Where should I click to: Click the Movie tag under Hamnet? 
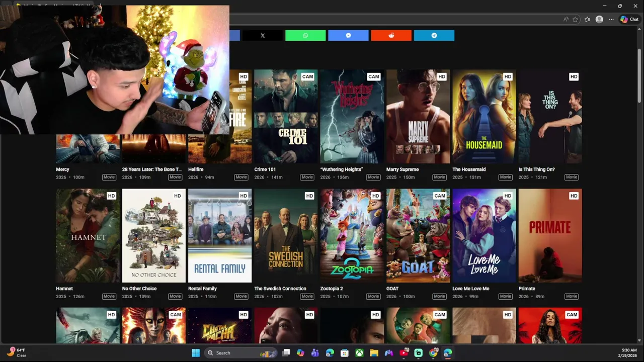[x=109, y=296]
